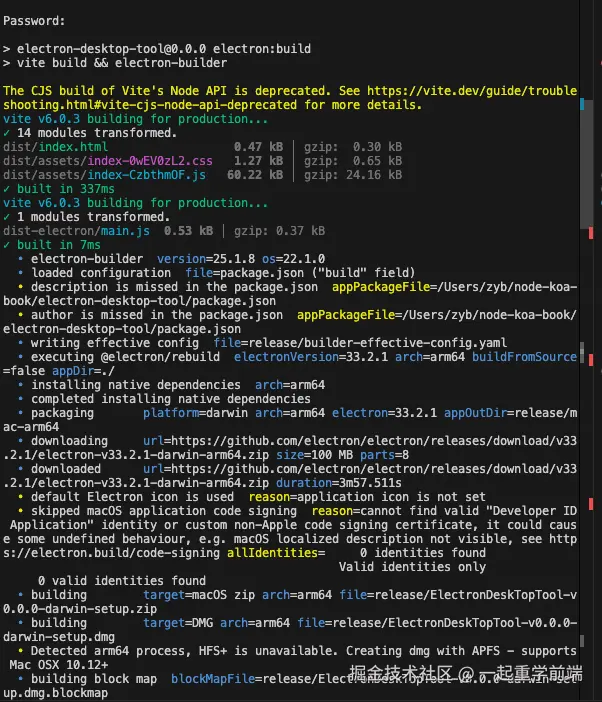Click 'allIdentities=' label text

coord(276,553)
